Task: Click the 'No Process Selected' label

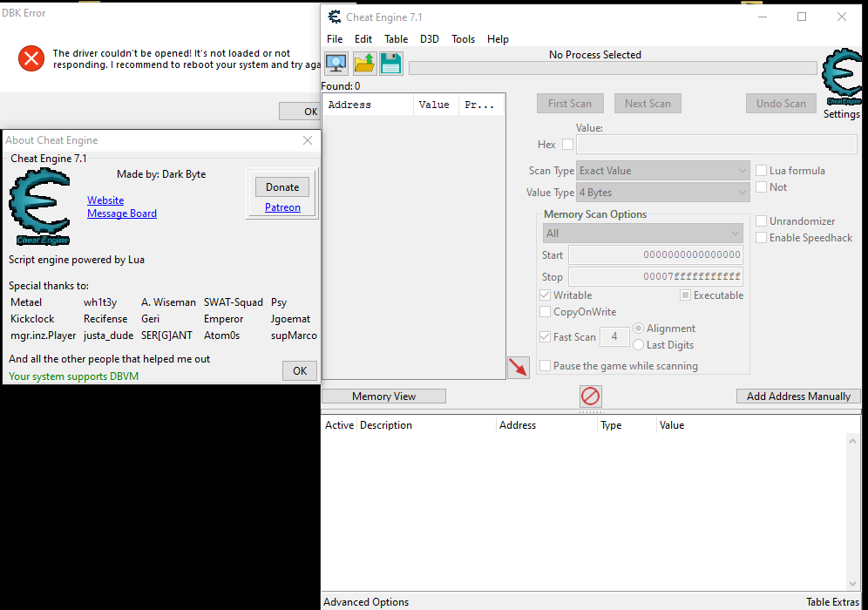Action: (x=595, y=55)
